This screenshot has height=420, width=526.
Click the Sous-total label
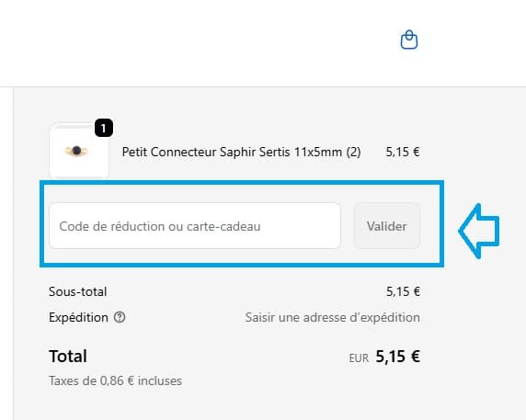[78, 291]
